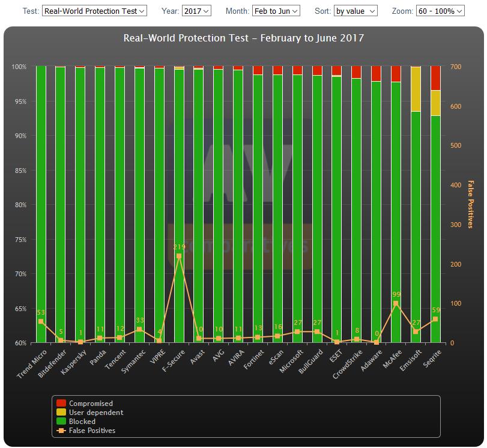This screenshot has width=487, height=448.
Task: Click the Adaware red compromised segment
Action: pyautogui.click(x=376, y=74)
